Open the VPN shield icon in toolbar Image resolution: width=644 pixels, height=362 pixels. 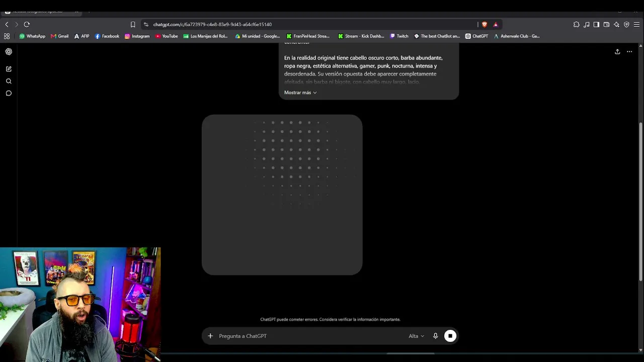626,24
